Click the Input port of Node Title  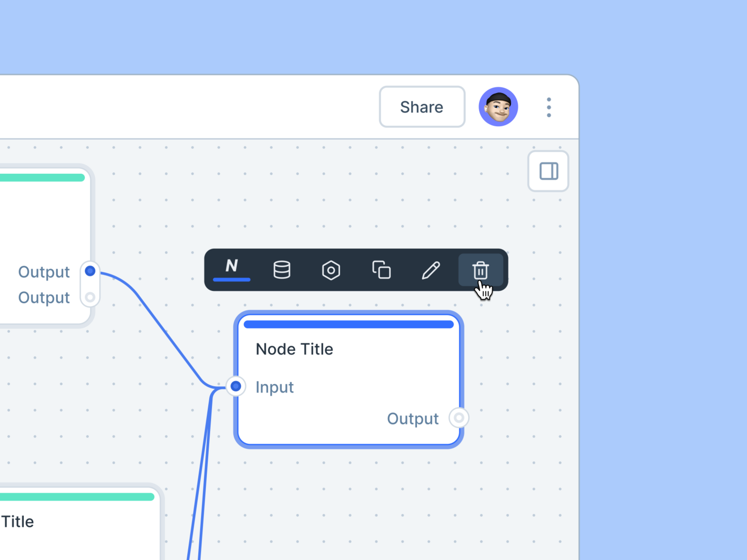tap(235, 386)
